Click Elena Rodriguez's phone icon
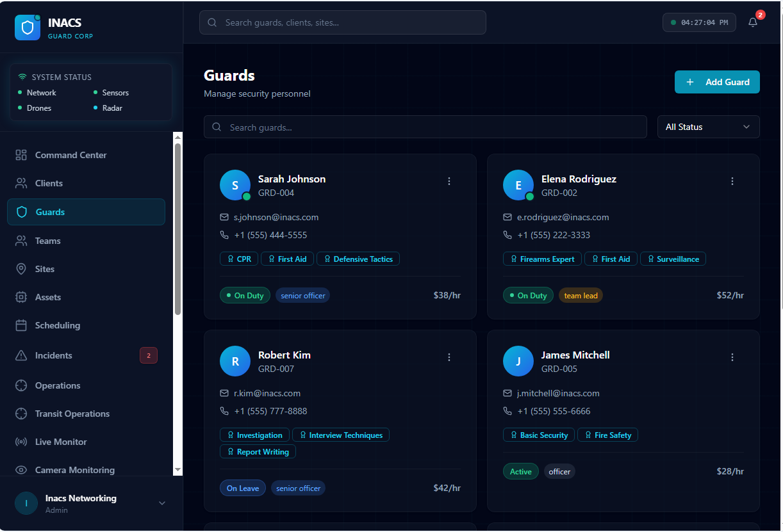The height and width of the screenshot is (532, 783). coord(507,235)
